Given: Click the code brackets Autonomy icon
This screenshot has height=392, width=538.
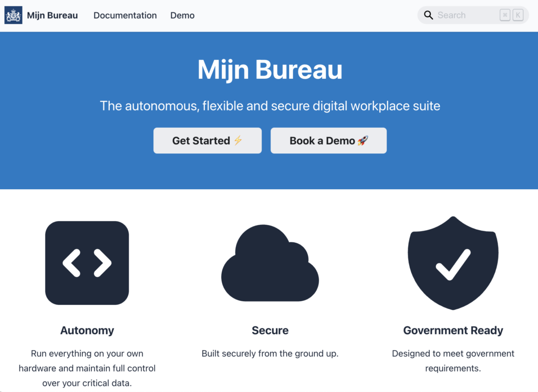Looking at the screenshot, I should (87, 263).
